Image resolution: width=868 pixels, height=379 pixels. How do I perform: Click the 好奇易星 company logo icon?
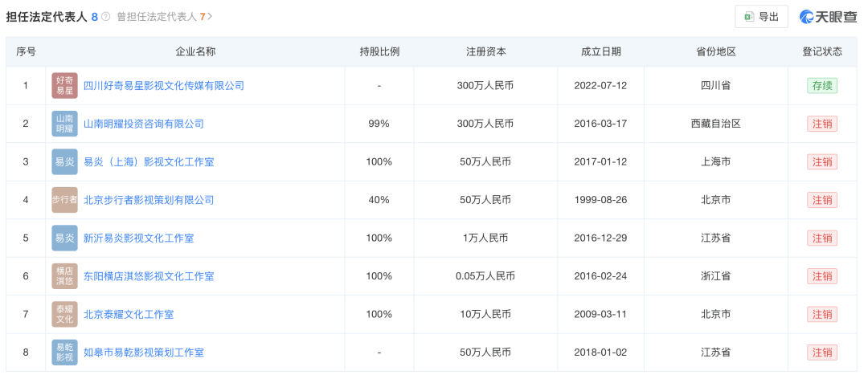pyautogui.click(x=64, y=86)
